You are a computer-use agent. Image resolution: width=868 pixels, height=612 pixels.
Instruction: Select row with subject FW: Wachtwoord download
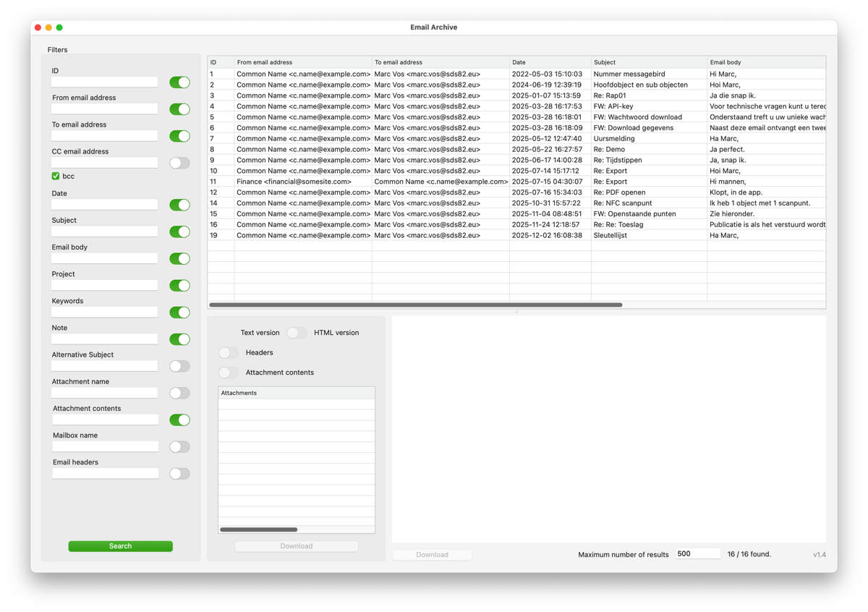516,117
